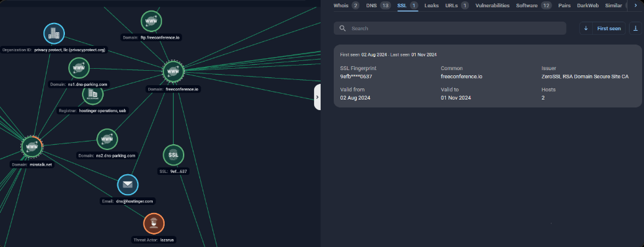Click the hostinger operations registrar node
Image resolution: width=644 pixels, height=247 pixels.
93,94
